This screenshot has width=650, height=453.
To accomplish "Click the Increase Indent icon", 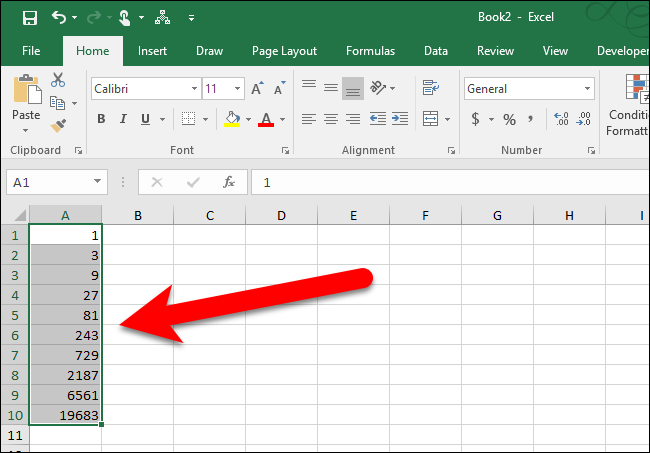I will pyautogui.click(x=400, y=119).
